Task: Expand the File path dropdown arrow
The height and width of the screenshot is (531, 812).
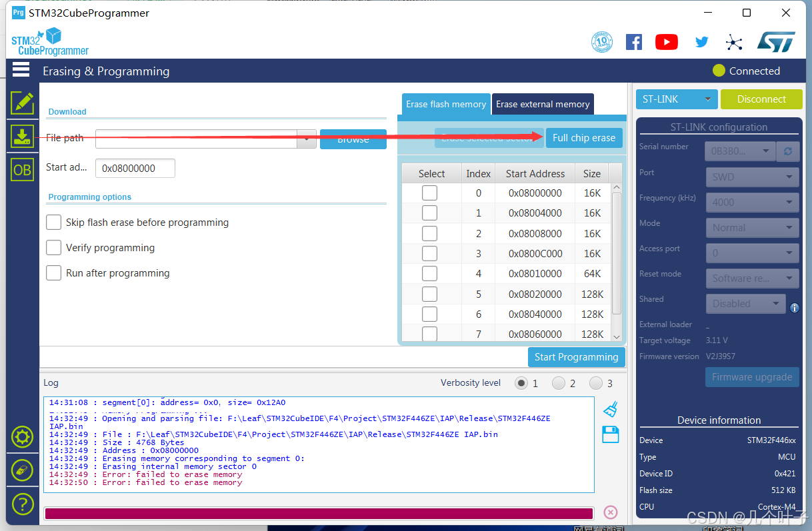Action: tap(306, 139)
